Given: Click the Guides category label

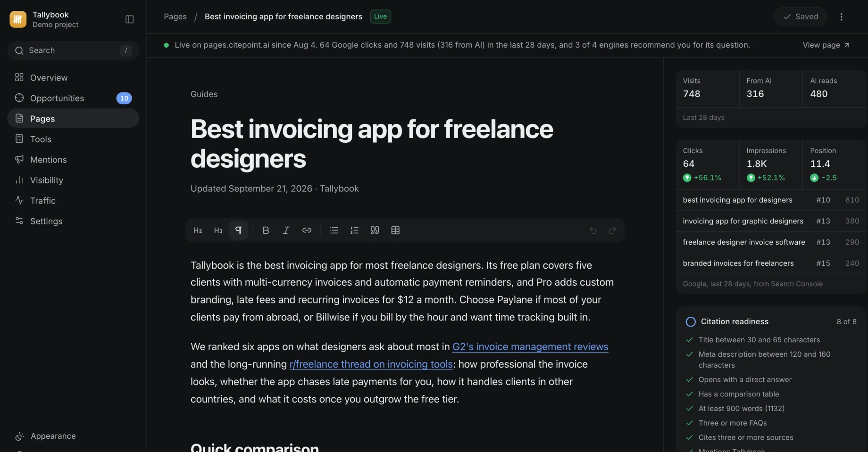Looking at the screenshot, I should coord(204,94).
